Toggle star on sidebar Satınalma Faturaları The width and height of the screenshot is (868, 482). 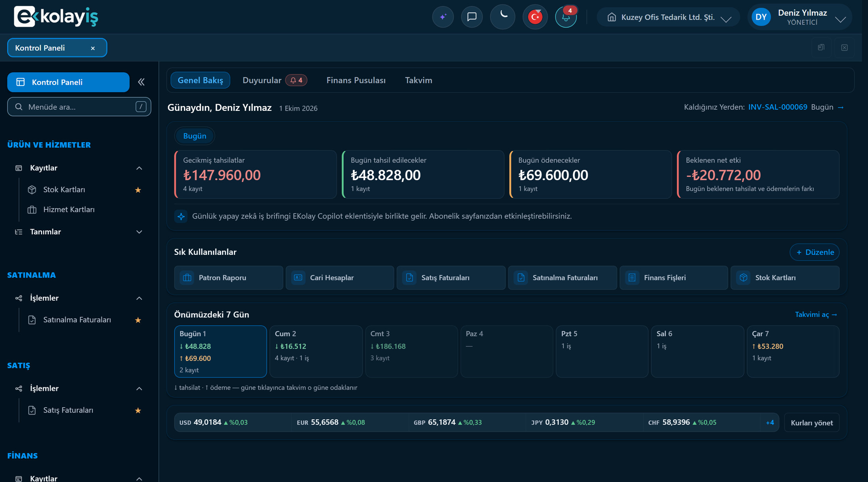click(x=138, y=320)
